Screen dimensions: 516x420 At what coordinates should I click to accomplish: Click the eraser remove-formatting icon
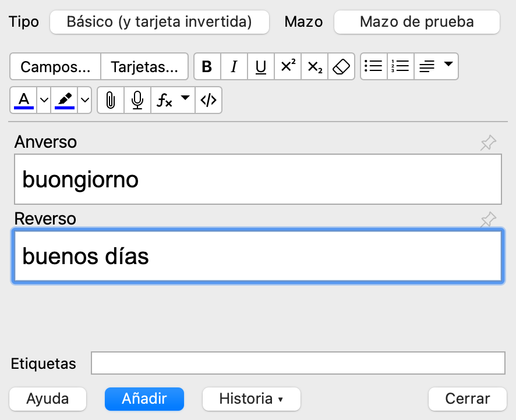pyautogui.click(x=341, y=66)
